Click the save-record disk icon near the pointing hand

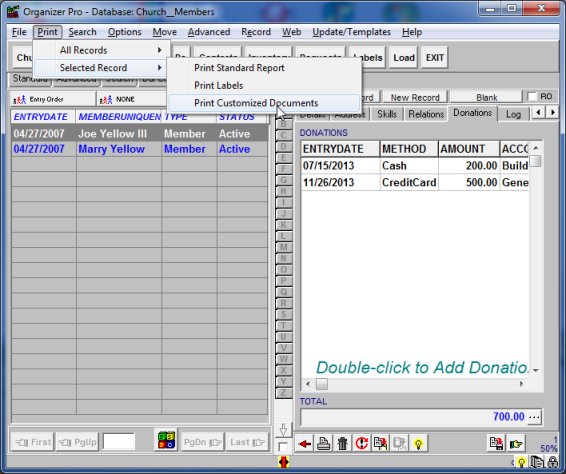[497, 443]
